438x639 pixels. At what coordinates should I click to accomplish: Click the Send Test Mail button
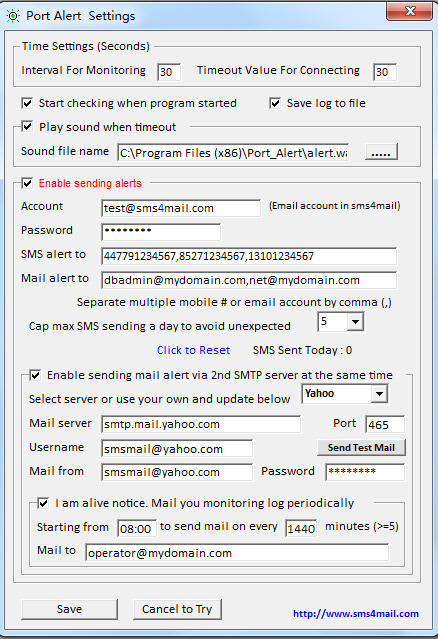point(361,447)
